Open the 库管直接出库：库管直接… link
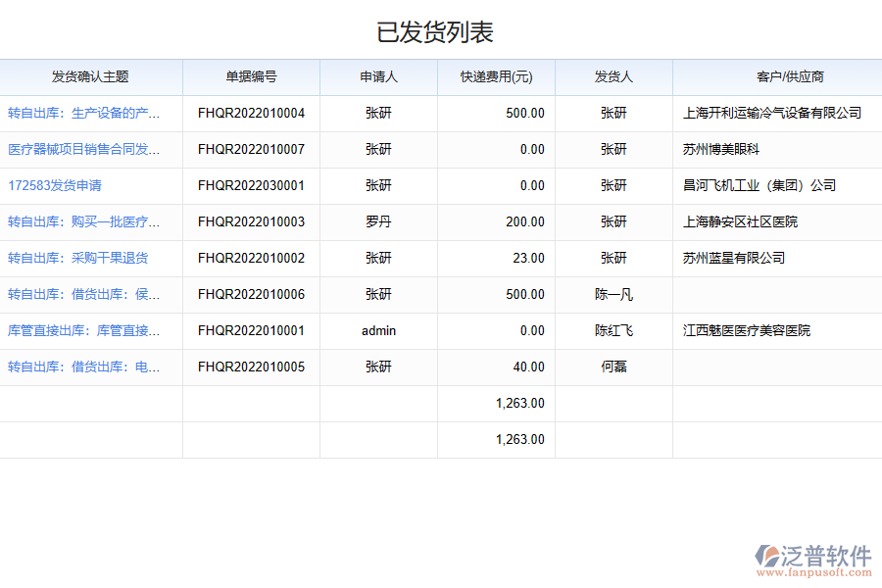882x588 pixels. tap(83, 330)
